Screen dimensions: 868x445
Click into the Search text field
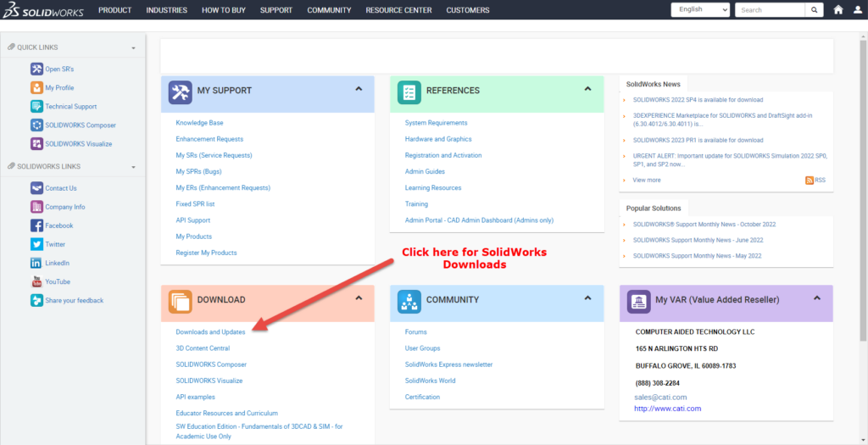[769, 10]
